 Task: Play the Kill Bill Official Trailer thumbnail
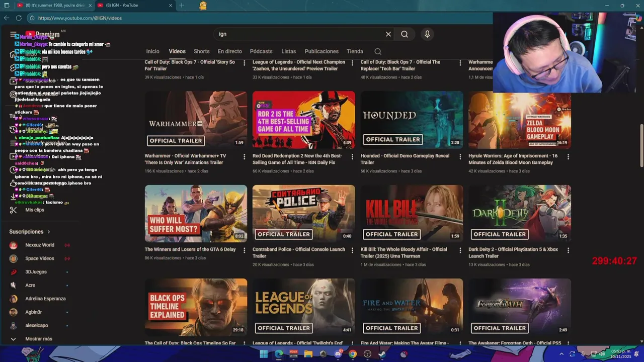tap(412, 214)
